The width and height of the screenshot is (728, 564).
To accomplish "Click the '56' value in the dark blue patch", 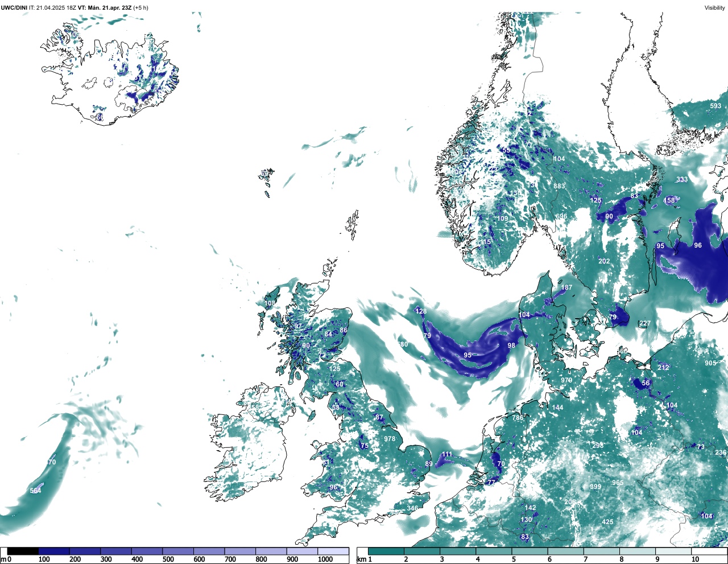I will 646,384.
